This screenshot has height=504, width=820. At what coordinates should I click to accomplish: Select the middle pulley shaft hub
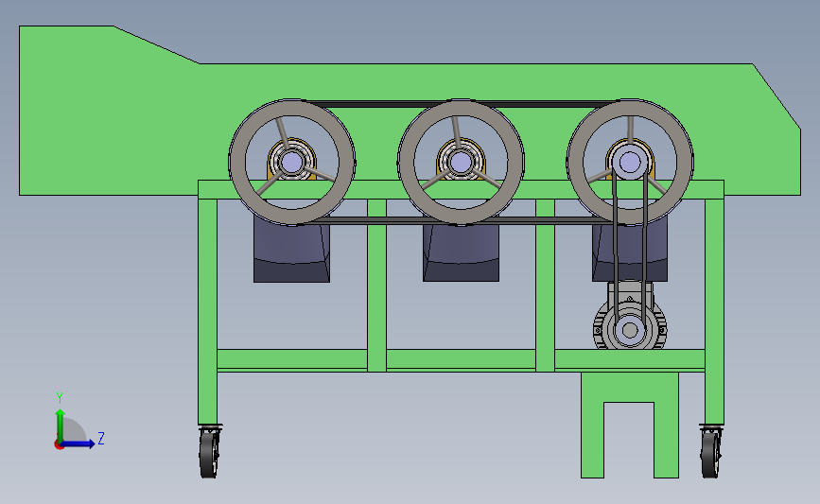tap(461, 162)
